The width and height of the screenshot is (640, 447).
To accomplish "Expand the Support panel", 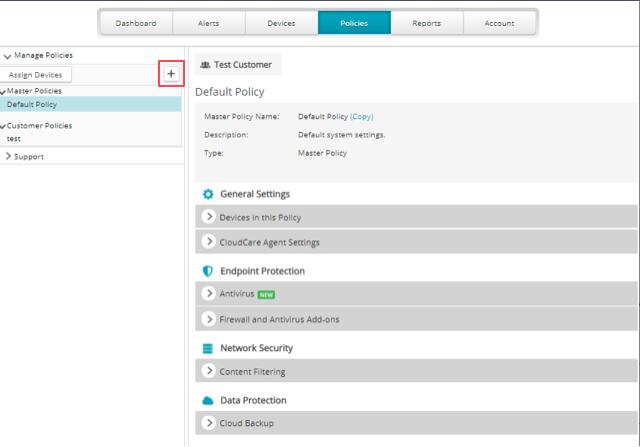I will tap(8, 157).
